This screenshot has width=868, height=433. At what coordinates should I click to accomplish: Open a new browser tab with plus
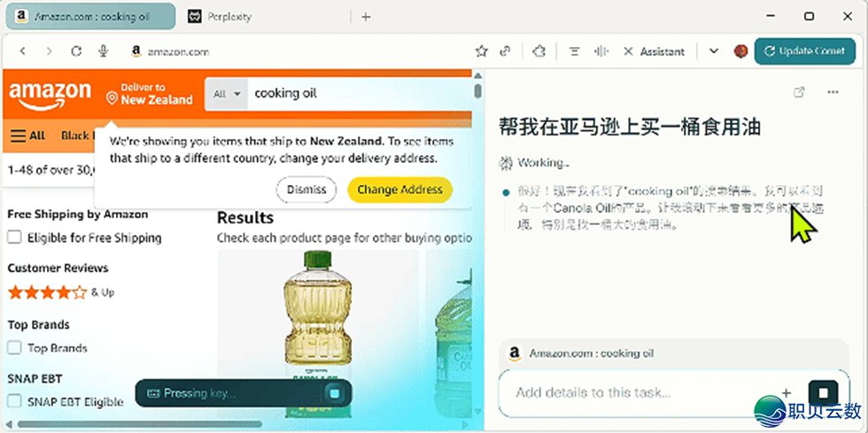[365, 17]
